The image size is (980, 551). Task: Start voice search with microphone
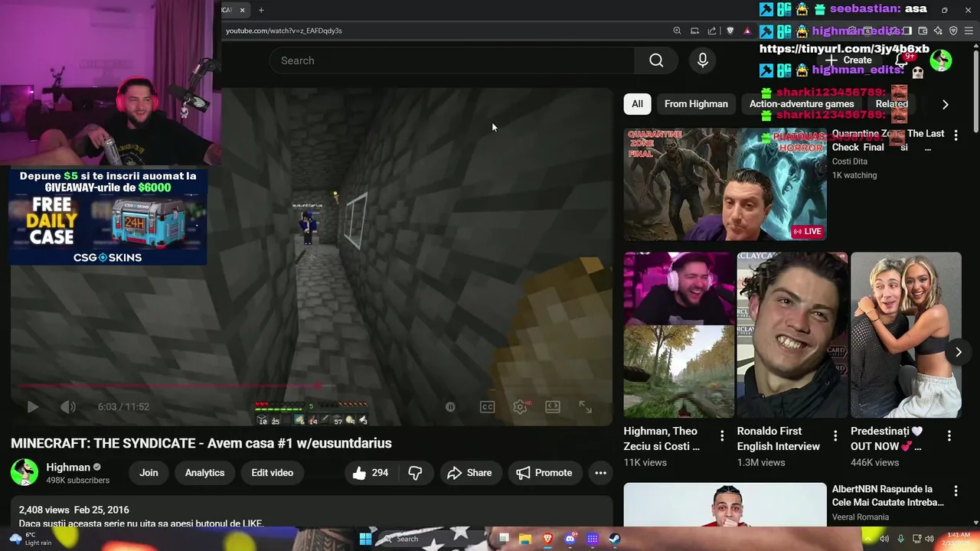tap(703, 60)
